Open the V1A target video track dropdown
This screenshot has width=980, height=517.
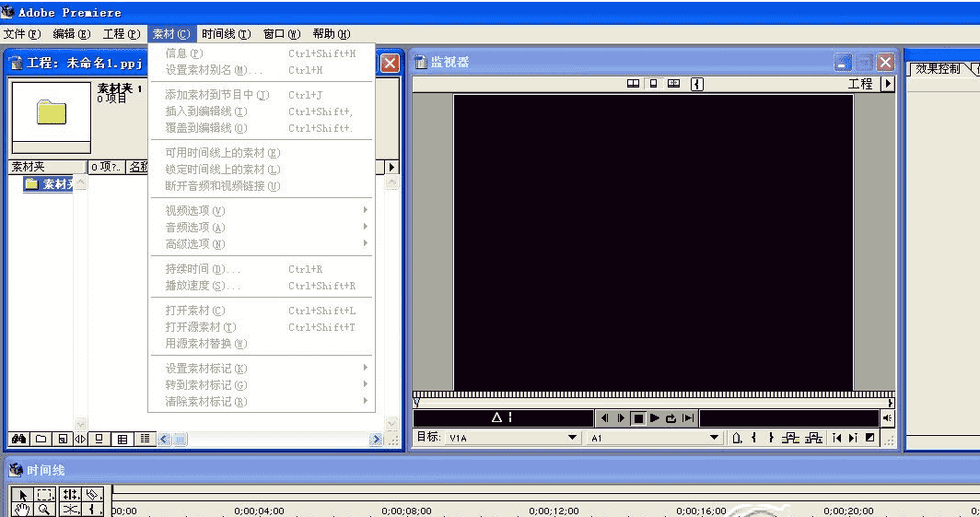(572, 438)
